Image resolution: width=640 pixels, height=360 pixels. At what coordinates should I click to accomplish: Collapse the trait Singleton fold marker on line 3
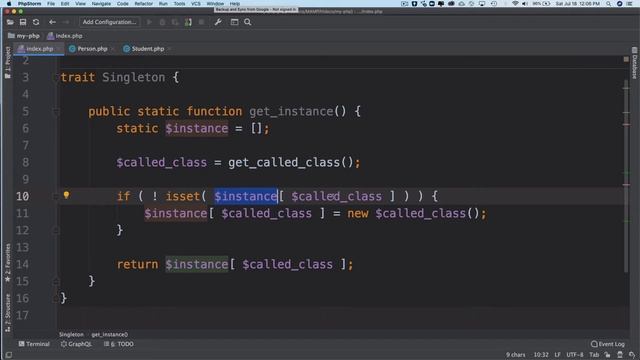pyautogui.click(x=56, y=77)
